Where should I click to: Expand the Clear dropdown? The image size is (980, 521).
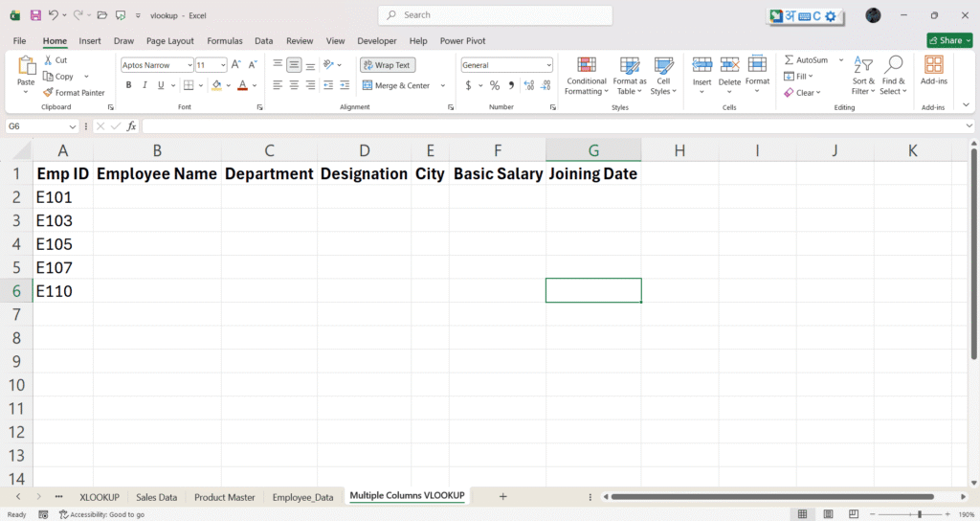click(818, 93)
